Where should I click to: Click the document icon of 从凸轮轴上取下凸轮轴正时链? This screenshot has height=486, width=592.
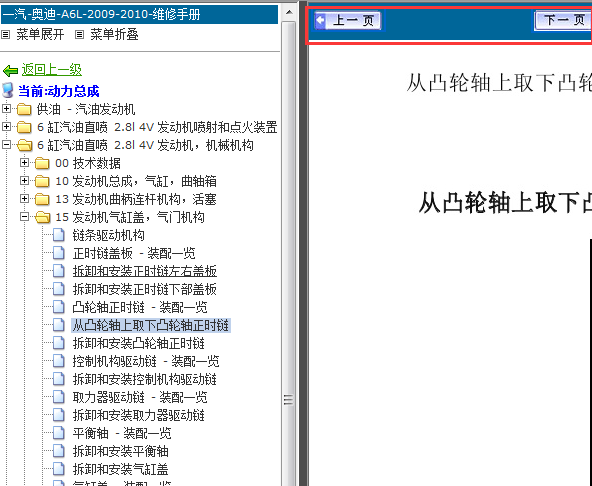pyautogui.click(x=59, y=325)
